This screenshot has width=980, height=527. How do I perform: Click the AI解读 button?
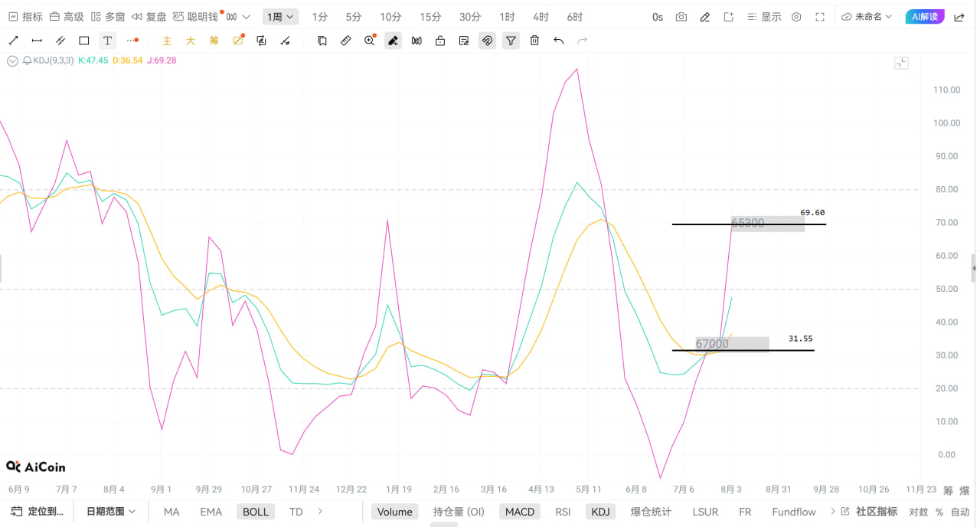click(925, 17)
